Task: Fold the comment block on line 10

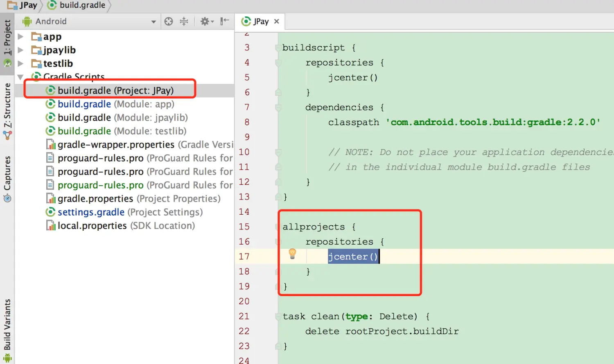Action: click(x=278, y=152)
